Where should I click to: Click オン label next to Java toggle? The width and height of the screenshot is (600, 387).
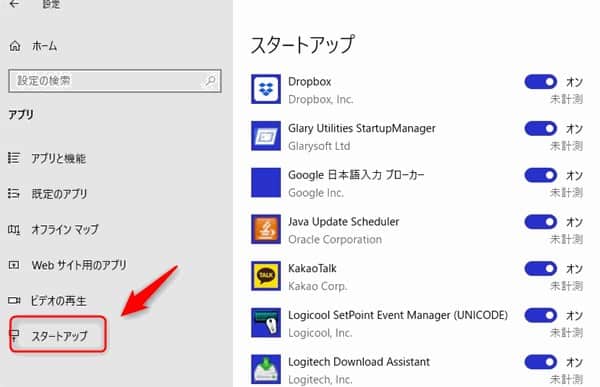click(x=574, y=222)
